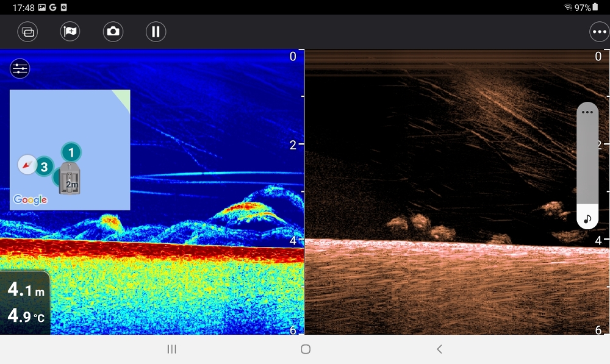This screenshot has height=364, width=610.
Task: Open the three-dot more options menu
Action: (599, 32)
